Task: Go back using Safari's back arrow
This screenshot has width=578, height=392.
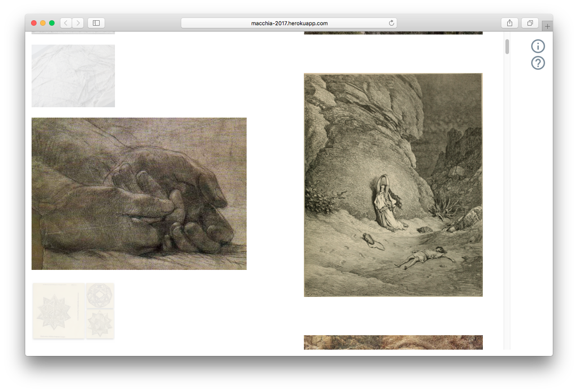Action: pos(66,23)
